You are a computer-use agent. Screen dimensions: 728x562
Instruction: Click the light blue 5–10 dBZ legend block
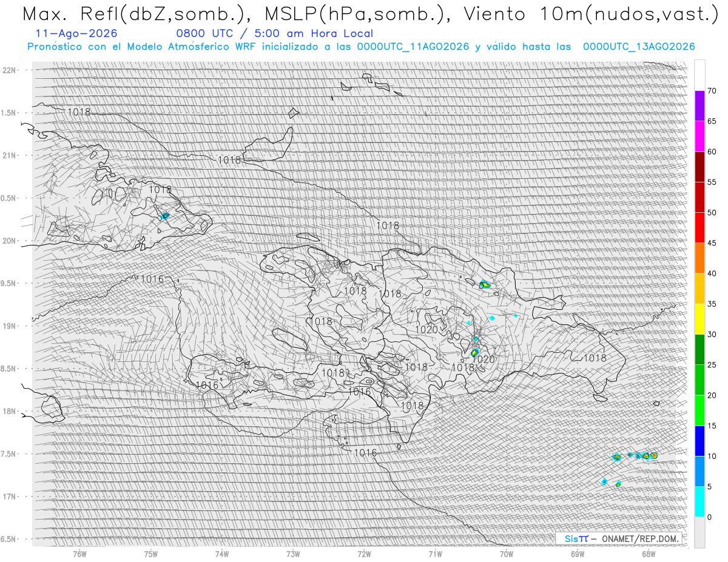coord(699,471)
